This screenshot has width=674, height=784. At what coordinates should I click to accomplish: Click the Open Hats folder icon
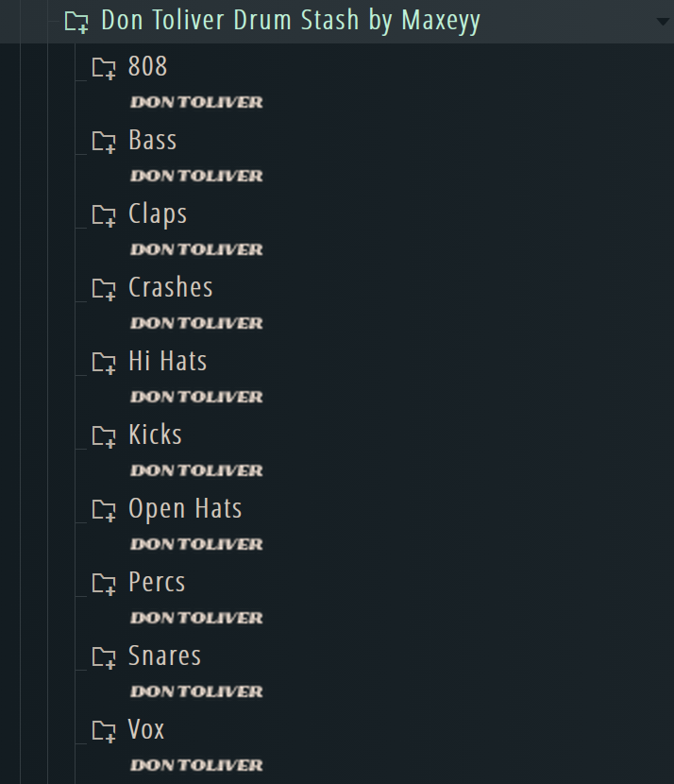[x=104, y=510]
